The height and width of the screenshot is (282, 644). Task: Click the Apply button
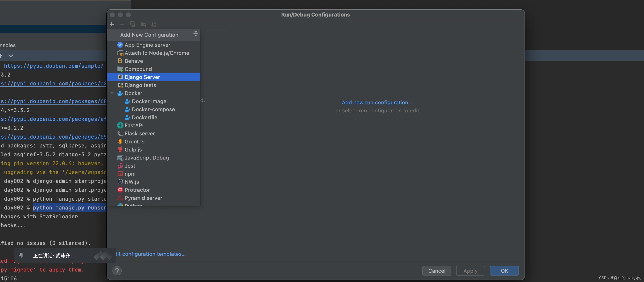470,271
